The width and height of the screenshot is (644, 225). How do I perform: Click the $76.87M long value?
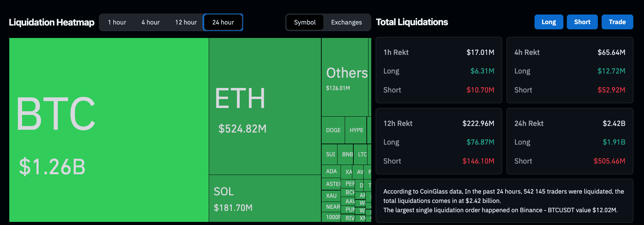480,142
